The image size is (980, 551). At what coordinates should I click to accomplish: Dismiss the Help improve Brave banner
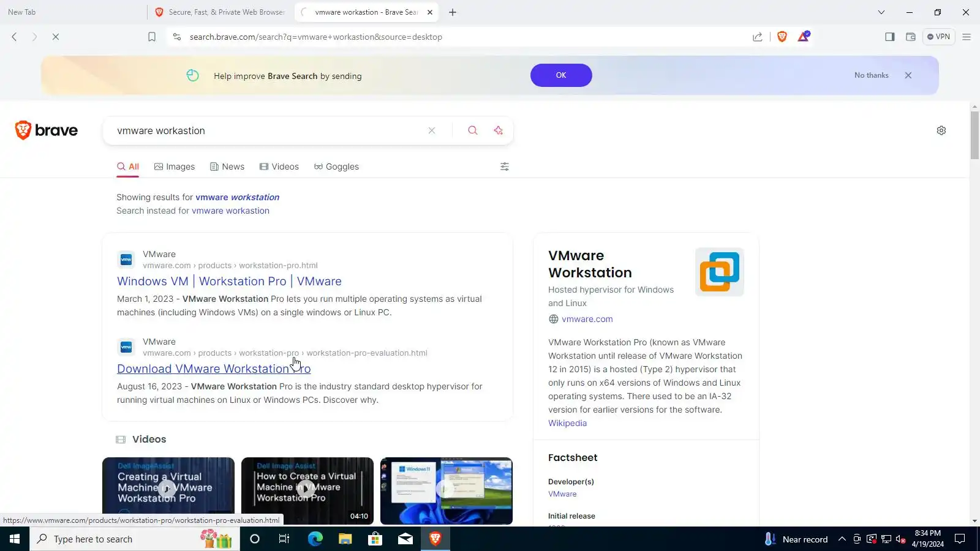coord(908,75)
